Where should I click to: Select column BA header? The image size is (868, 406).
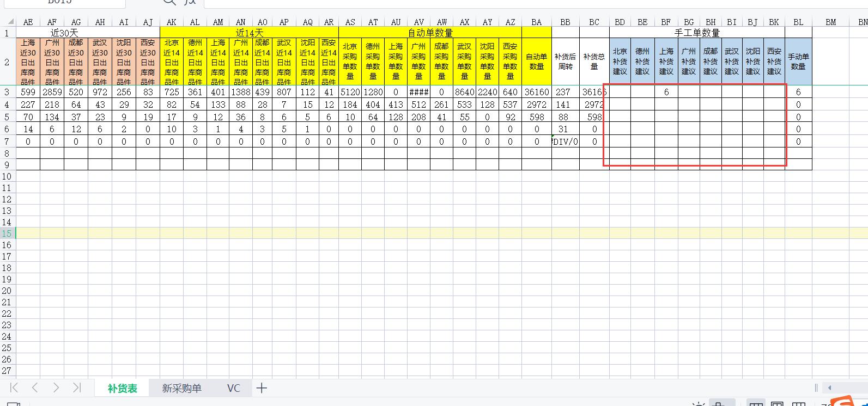(537, 22)
